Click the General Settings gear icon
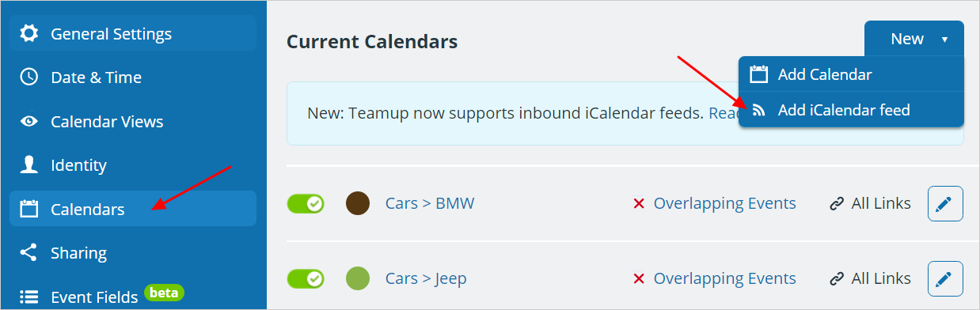 point(29,34)
